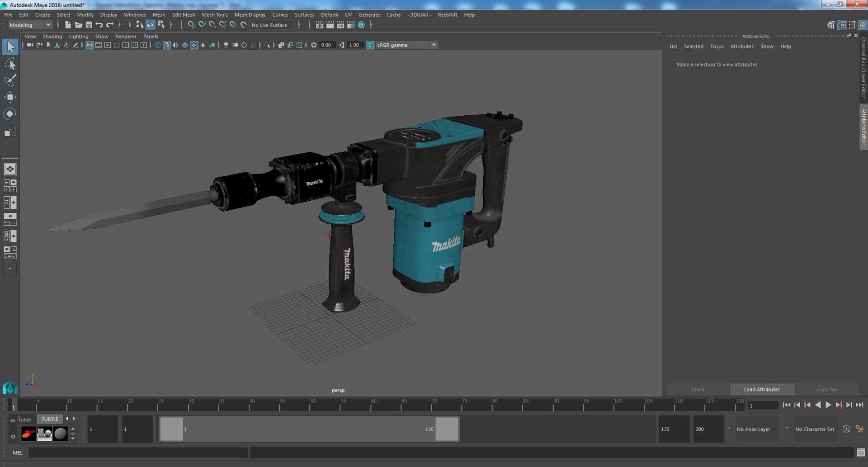Screen dimensions: 868x467
Task: Toggle smooth shade all in viewport
Action: [x=167, y=45]
